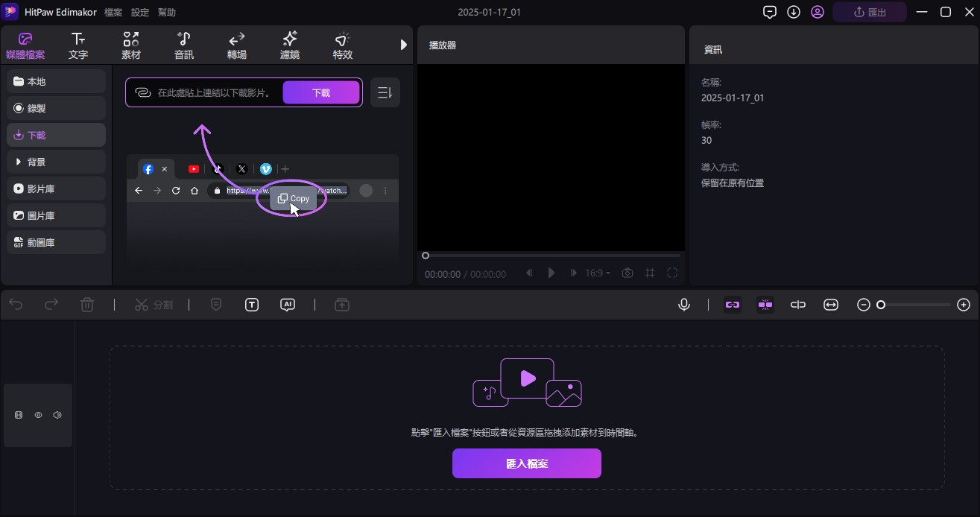This screenshot has height=517, width=980.
Task: Click the play button in the player
Action: click(551, 273)
